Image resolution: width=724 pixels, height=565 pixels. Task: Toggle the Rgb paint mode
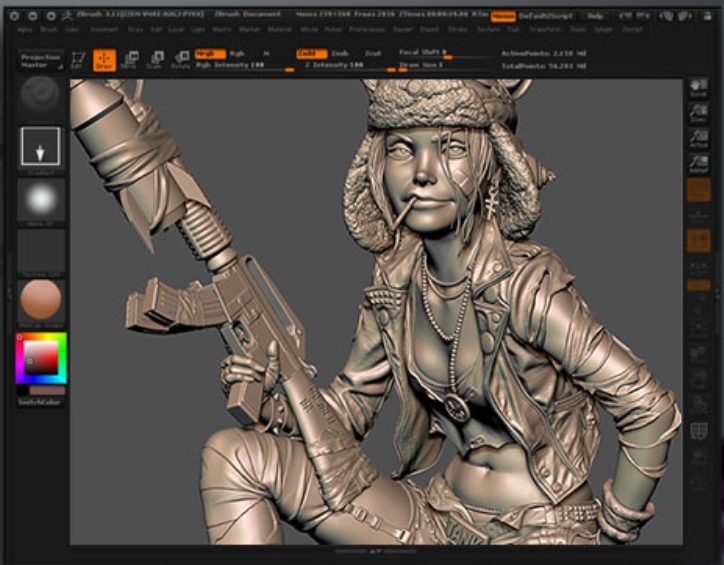pyautogui.click(x=237, y=54)
